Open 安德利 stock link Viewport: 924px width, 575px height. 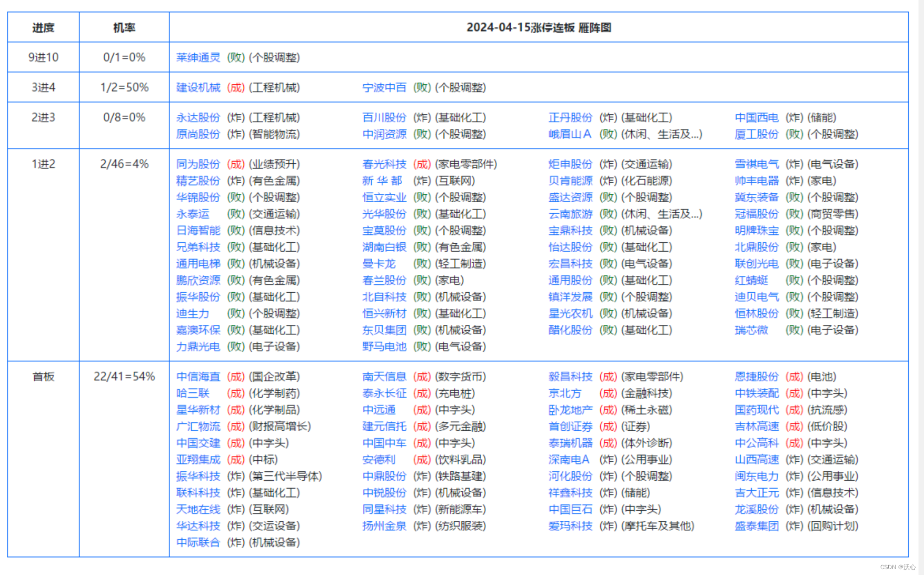pos(379,460)
